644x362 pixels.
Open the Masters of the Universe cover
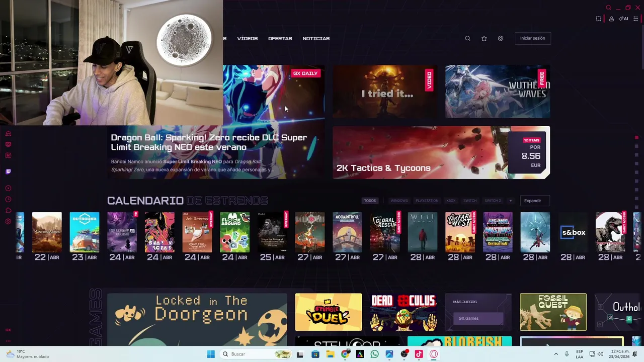click(498, 232)
